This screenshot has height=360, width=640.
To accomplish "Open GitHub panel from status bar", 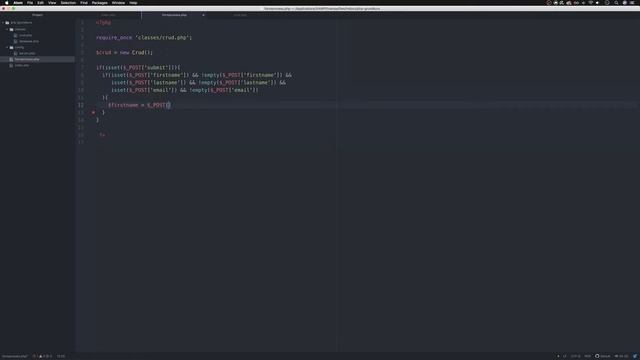I will pos(602,356).
